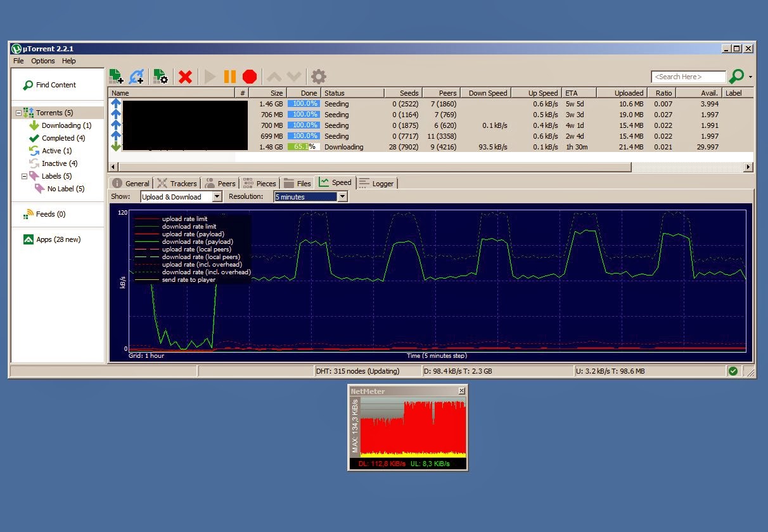Move torrent up the queue with the arrow
768x532 pixels.
pyautogui.click(x=274, y=77)
